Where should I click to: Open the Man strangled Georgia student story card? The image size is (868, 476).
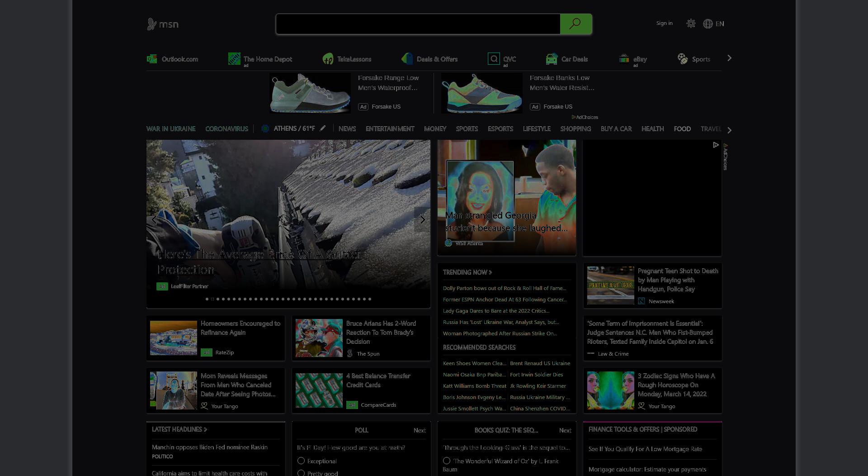tap(507, 198)
